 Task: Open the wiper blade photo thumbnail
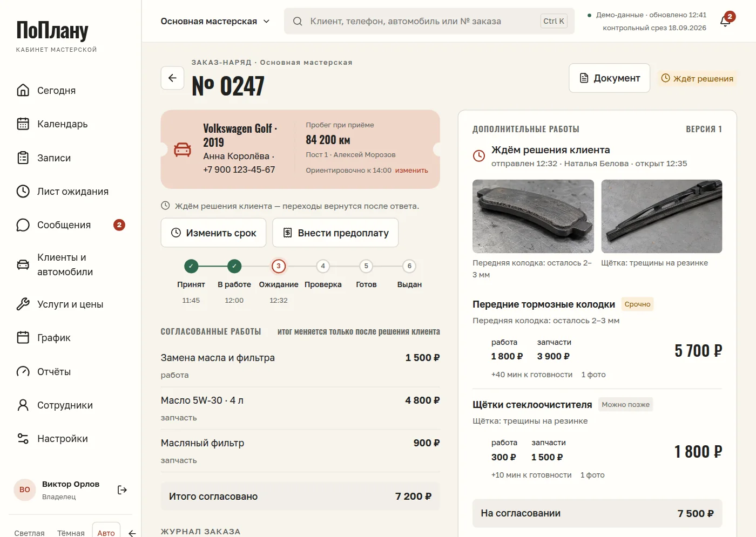tap(661, 216)
